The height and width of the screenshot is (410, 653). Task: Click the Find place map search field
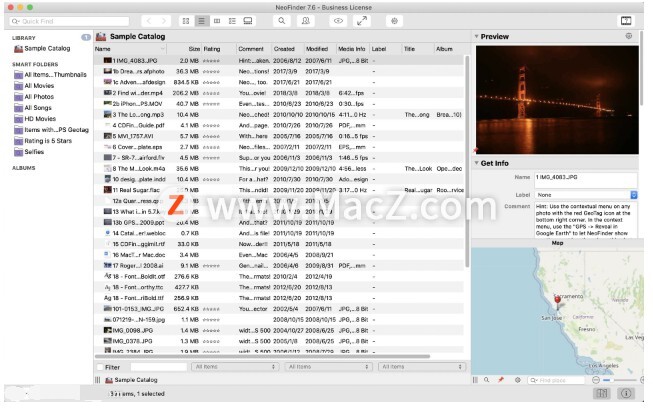[x=556, y=380]
